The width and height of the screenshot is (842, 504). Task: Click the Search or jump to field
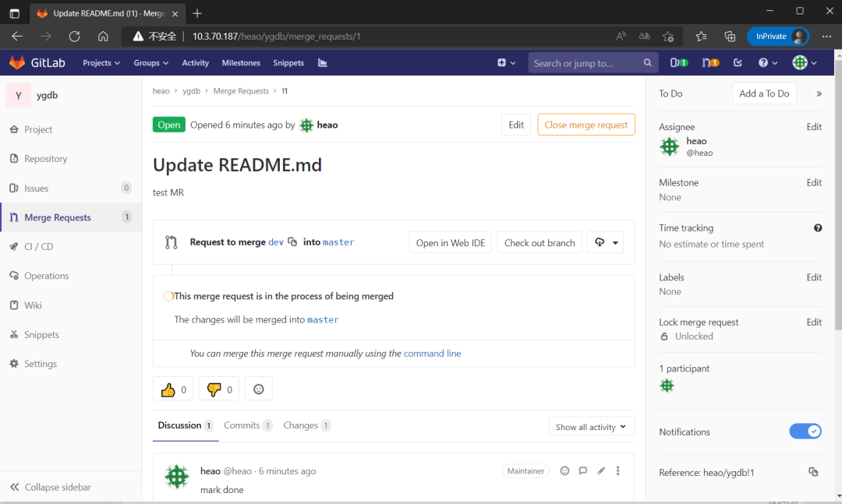pyautogui.click(x=585, y=63)
